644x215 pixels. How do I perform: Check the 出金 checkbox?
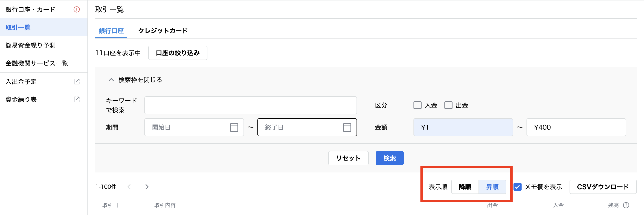[x=448, y=105]
